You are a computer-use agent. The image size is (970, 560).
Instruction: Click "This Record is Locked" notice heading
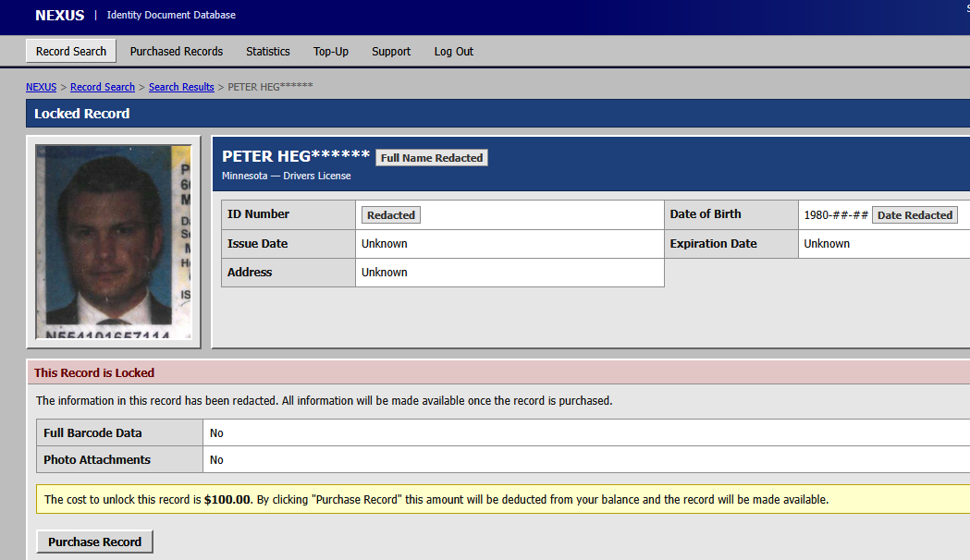(x=94, y=372)
